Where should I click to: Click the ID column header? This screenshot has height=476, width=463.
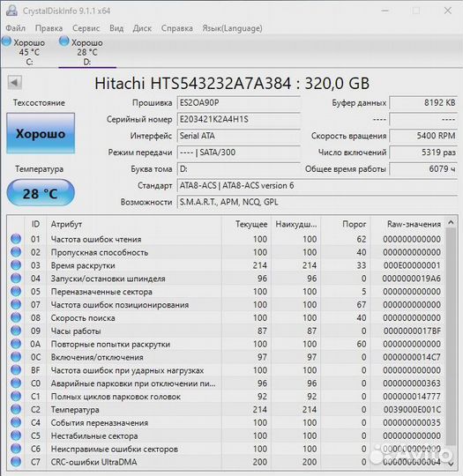click(x=35, y=224)
